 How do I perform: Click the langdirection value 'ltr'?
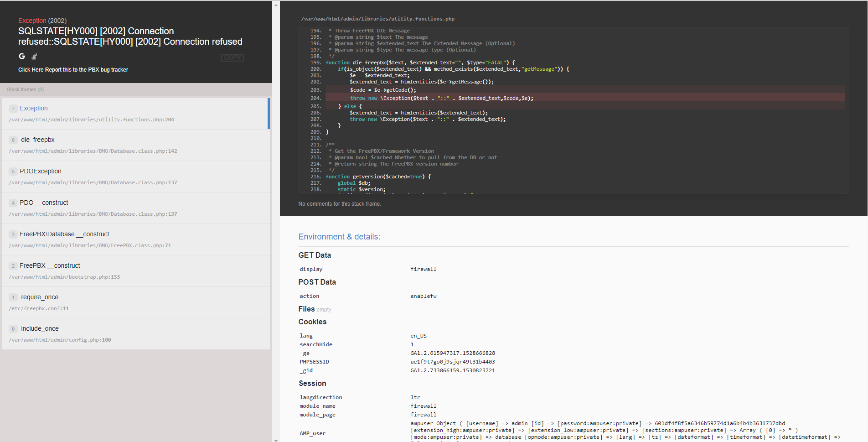click(x=415, y=397)
